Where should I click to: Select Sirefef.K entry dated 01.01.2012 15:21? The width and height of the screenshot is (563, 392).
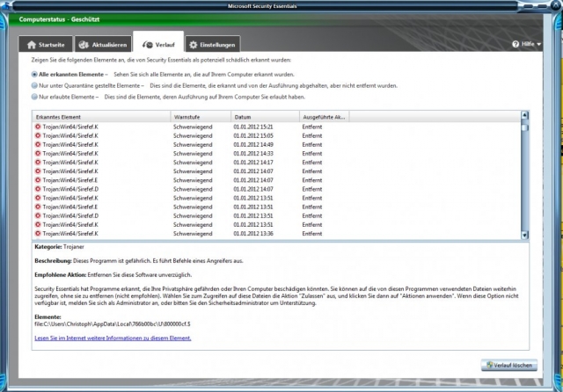coord(276,127)
